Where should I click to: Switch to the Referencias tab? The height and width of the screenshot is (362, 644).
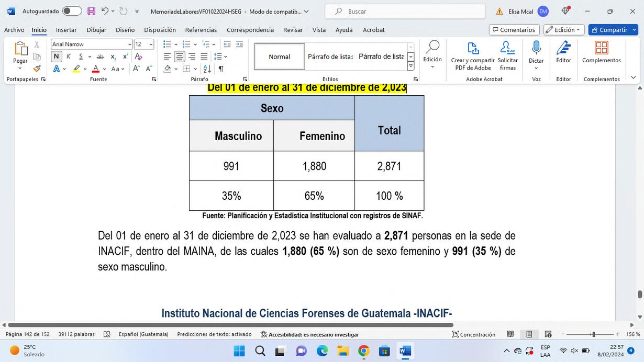[x=201, y=30]
